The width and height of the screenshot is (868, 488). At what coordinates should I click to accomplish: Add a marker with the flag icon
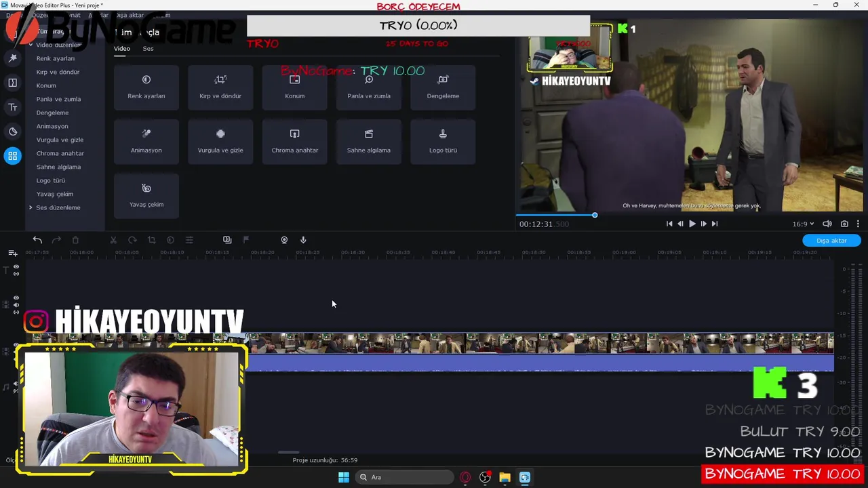(x=246, y=240)
